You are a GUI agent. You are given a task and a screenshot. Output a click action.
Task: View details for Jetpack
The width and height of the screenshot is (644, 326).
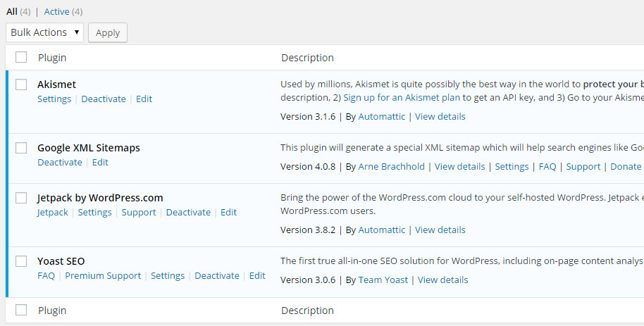pos(440,230)
